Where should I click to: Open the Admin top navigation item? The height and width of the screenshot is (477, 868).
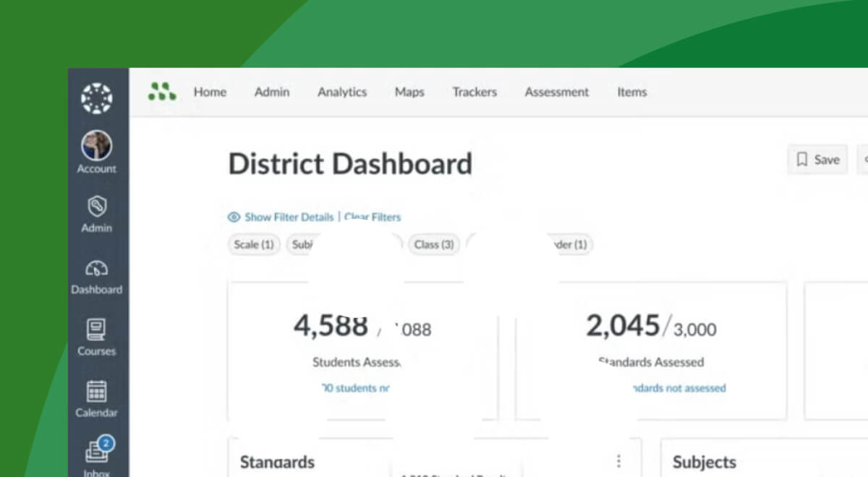272,93
